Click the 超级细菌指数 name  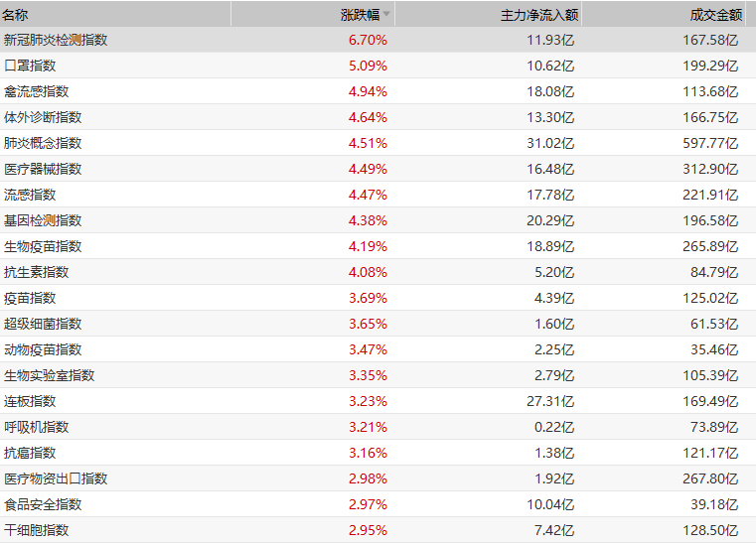(x=43, y=325)
